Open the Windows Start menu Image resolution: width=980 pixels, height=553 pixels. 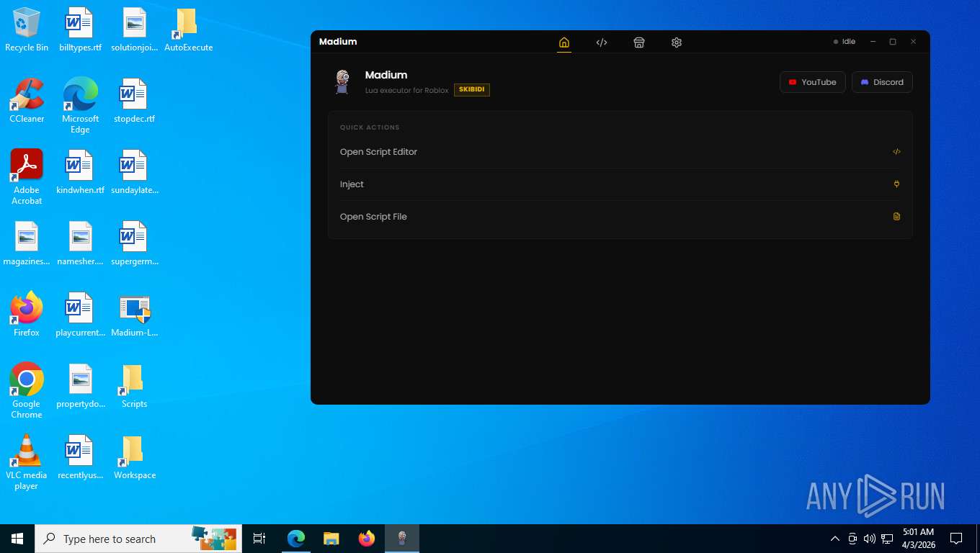pos(17,539)
